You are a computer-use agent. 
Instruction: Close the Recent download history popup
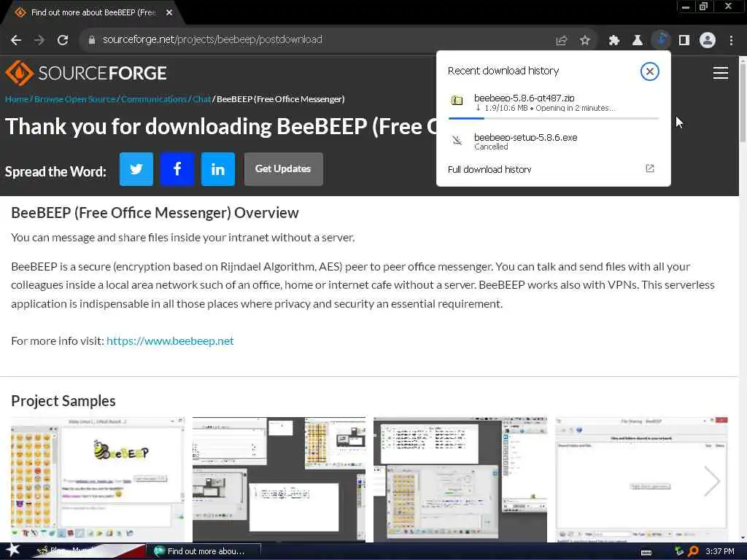(x=649, y=71)
